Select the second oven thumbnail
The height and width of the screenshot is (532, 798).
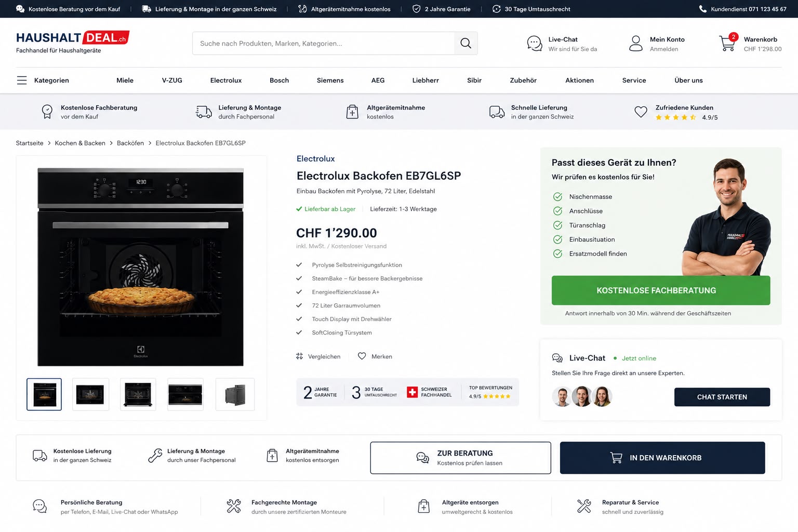click(x=90, y=394)
